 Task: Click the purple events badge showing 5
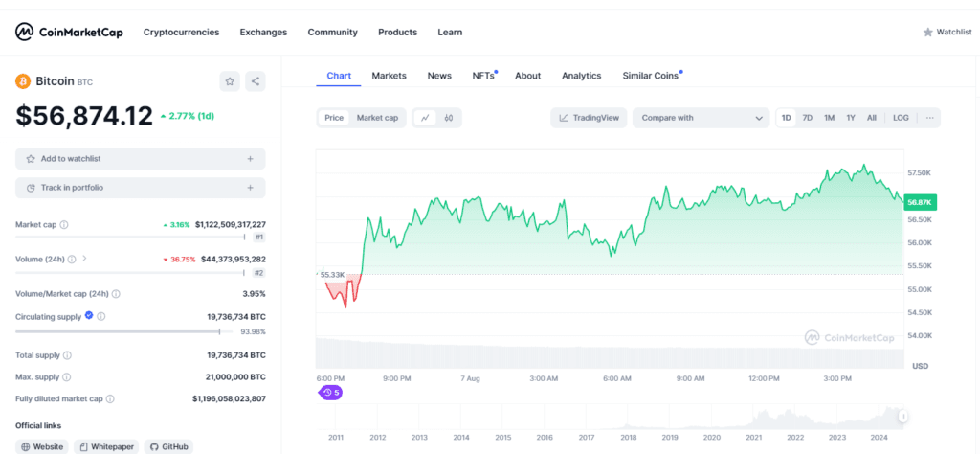[x=330, y=393]
